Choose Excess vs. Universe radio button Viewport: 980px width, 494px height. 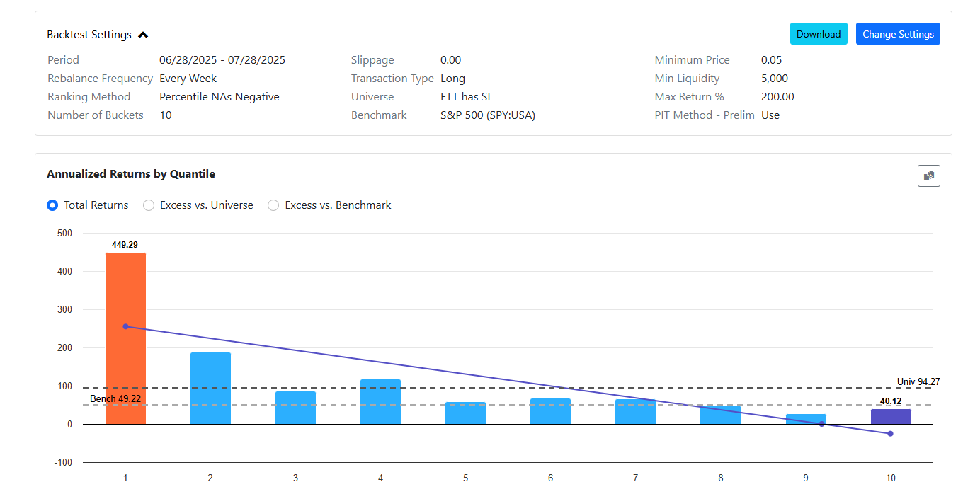click(149, 205)
